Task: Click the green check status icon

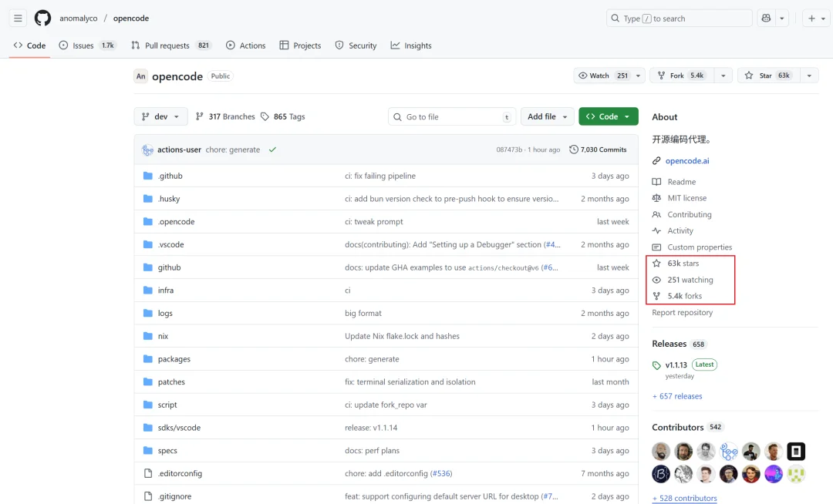Action: coord(272,150)
